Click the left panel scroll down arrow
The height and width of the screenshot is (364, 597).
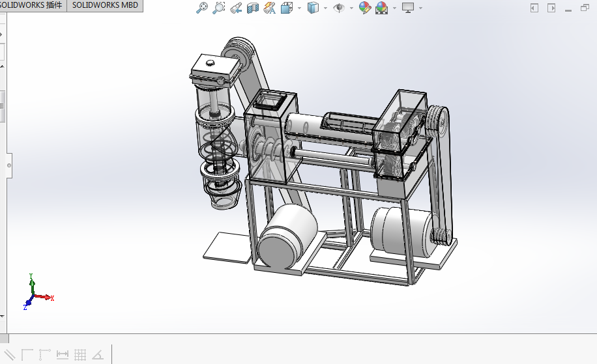coord(3,316)
